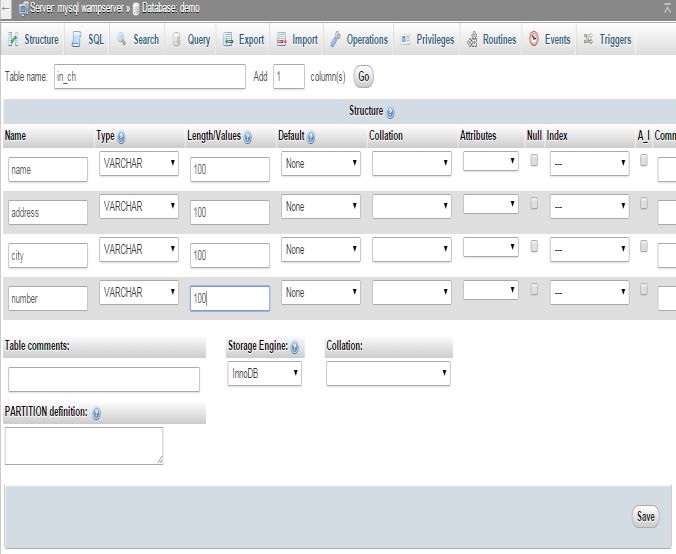Click the address column name field
This screenshot has width=676, height=554.
48,212
